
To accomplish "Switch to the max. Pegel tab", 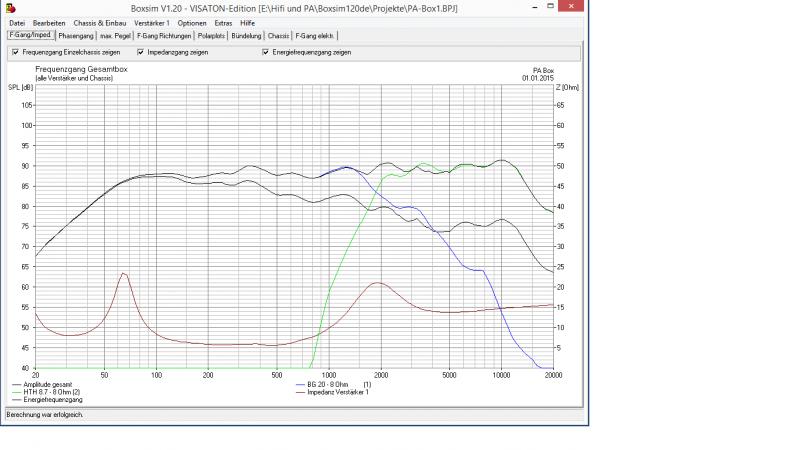I will coord(115,36).
